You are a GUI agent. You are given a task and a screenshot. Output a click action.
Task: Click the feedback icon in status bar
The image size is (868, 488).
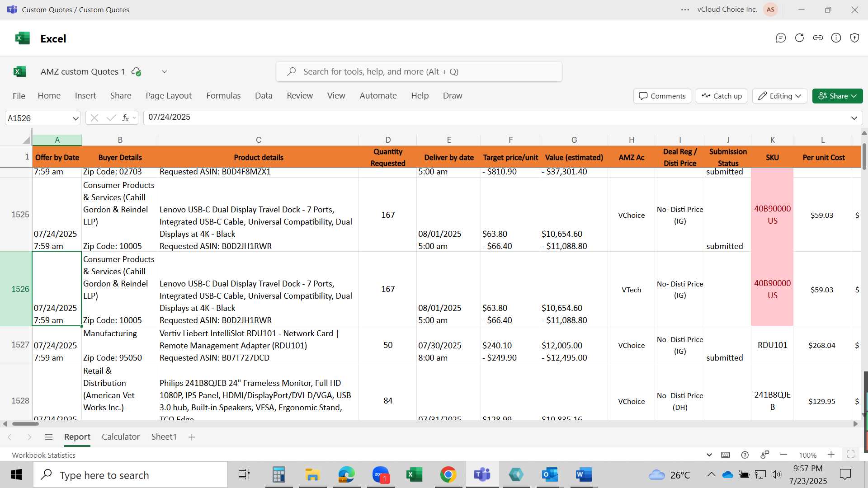coord(765,455)
